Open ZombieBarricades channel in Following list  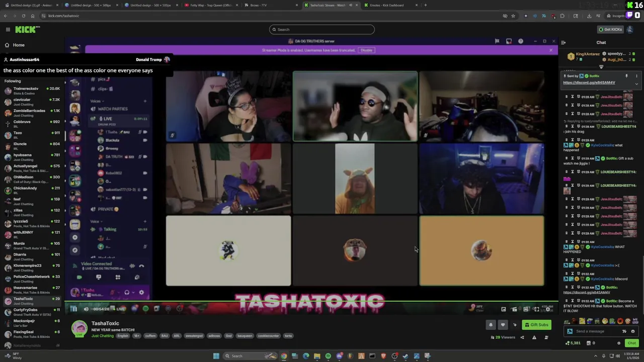pos(32,113)
